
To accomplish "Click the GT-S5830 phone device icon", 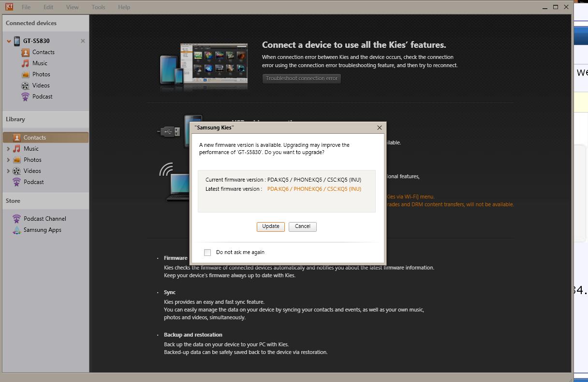I will 17,41.
